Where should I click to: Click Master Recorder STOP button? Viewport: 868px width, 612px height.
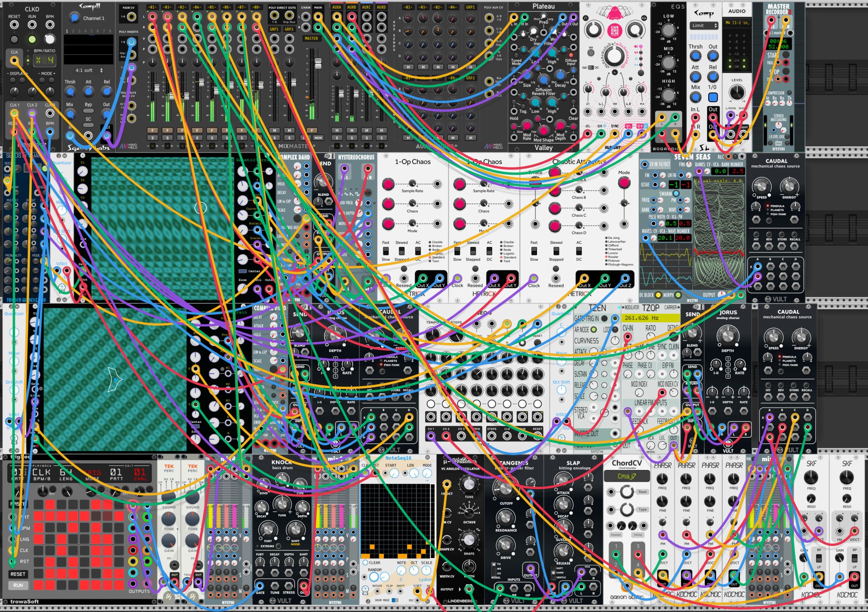click(x=785, y=72)
